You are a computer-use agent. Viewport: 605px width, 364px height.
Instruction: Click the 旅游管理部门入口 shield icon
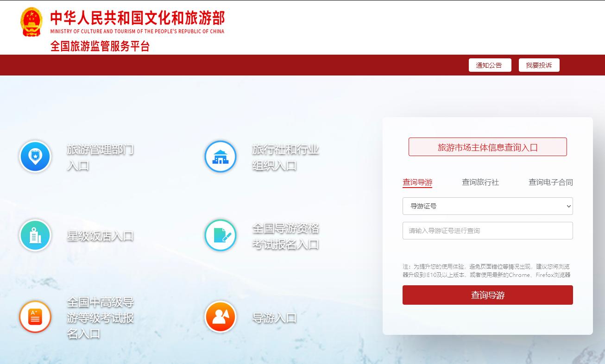35,157
